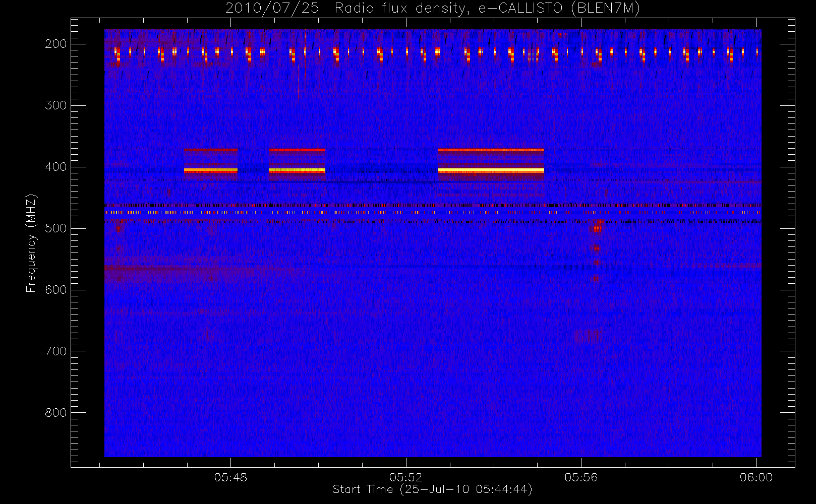Viewport: 816px width, 504px height.
Task: Select the 500 frequency tick label
Action: [x=55, y=228]
